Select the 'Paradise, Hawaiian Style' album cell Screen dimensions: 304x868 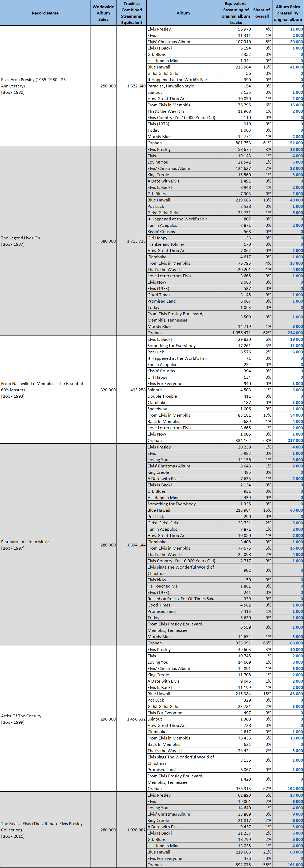click(183, 86)
